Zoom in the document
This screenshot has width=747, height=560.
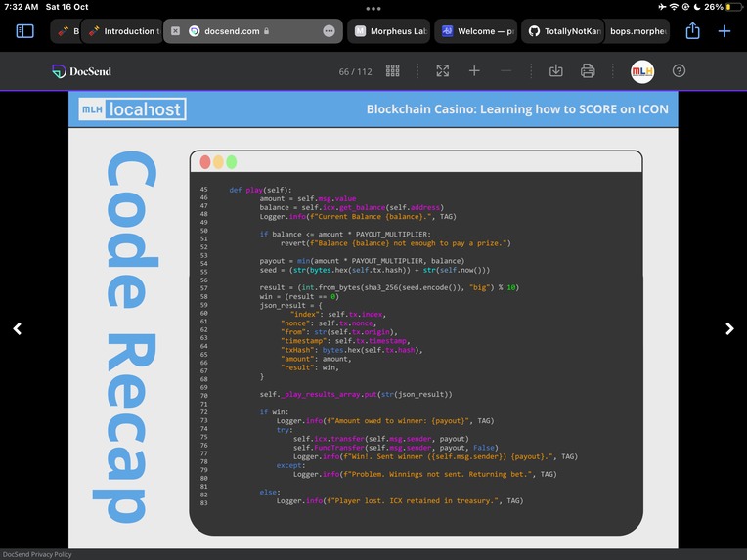coord(474,71)
